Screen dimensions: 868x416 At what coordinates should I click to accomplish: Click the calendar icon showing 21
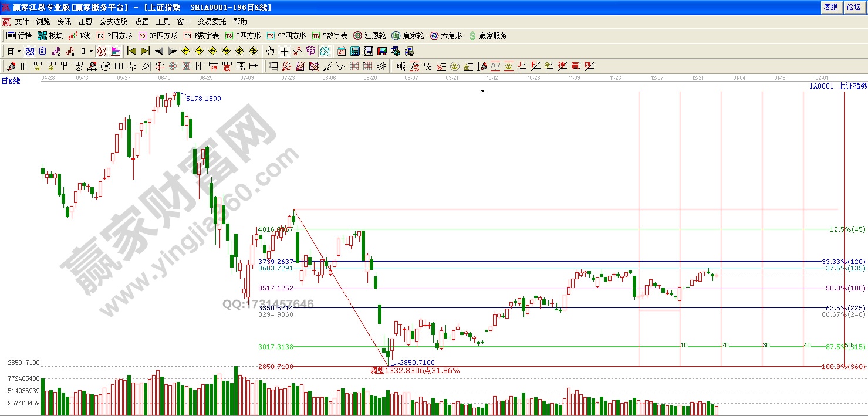[x=342, y=51]
